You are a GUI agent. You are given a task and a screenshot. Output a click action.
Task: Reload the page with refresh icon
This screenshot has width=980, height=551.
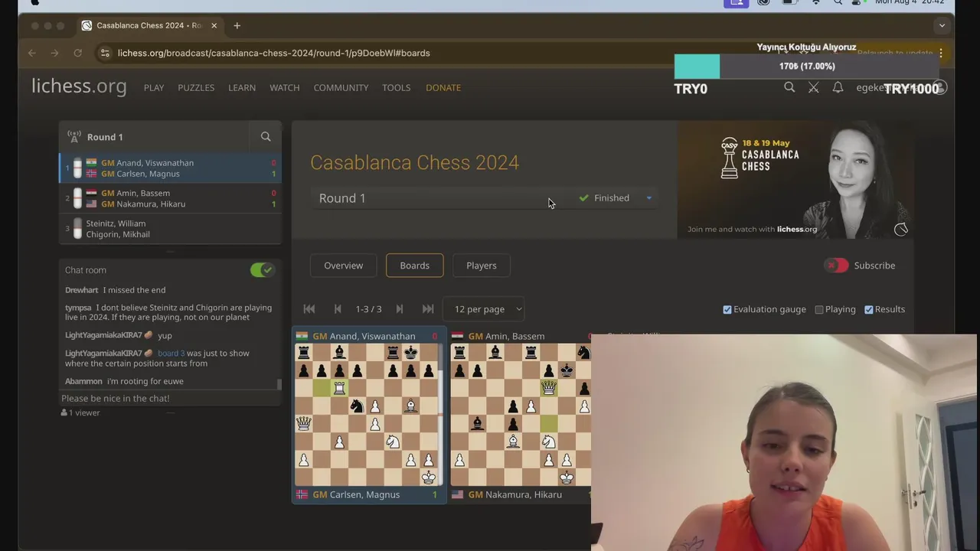pyautogui.click(x=77, y=53)
